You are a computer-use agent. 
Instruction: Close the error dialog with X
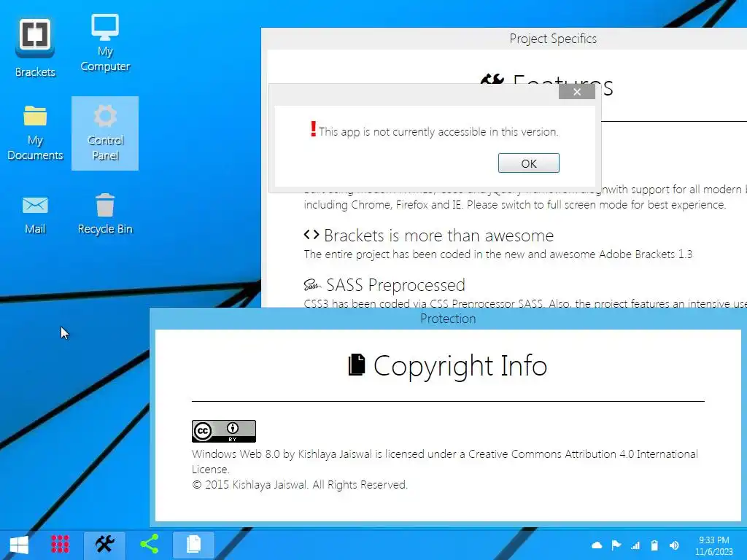[577, 92]
